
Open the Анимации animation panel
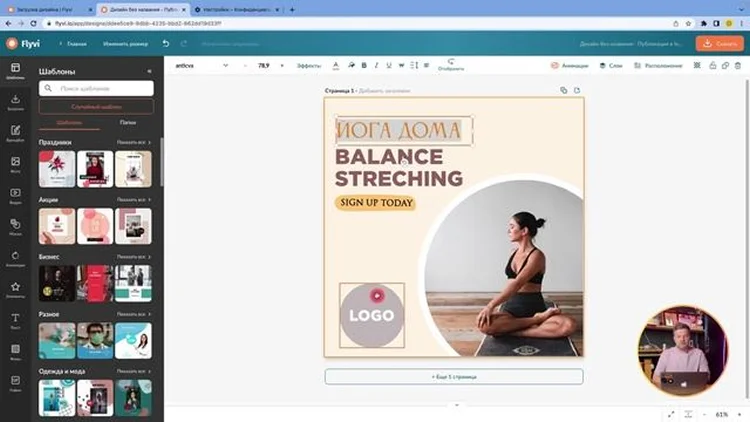point(569,66)
